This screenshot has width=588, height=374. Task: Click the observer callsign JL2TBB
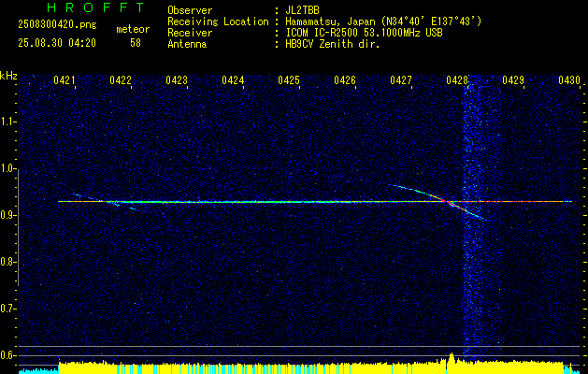(x=302, y=10)
